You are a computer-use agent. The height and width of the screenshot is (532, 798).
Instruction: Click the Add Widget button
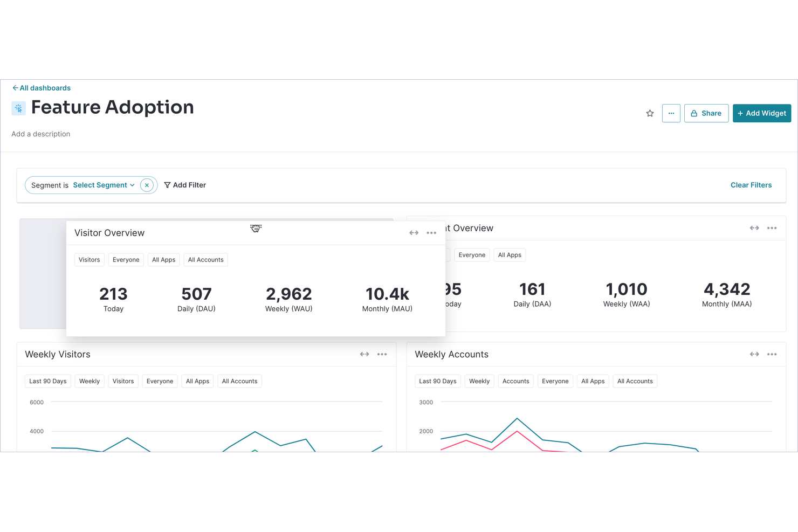[x=761, y=113]
